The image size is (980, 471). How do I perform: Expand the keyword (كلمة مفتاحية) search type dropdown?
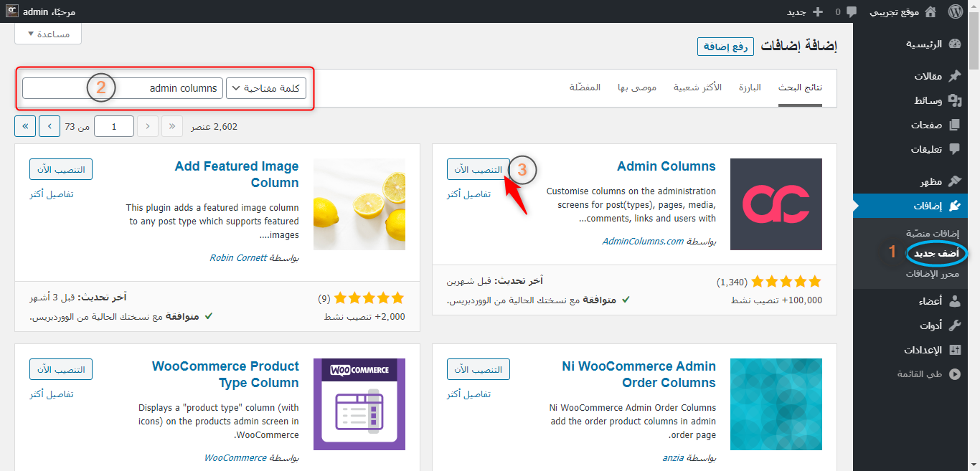[266, 88]
